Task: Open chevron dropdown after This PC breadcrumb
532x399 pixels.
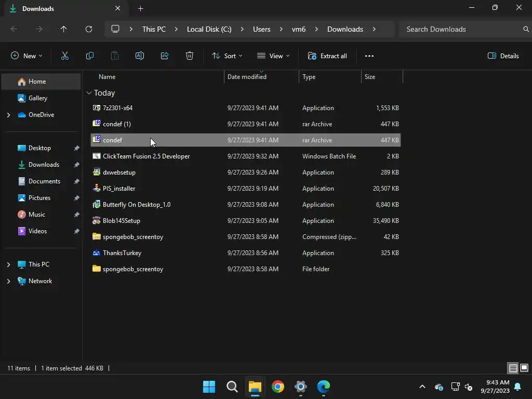Action: 176,29
